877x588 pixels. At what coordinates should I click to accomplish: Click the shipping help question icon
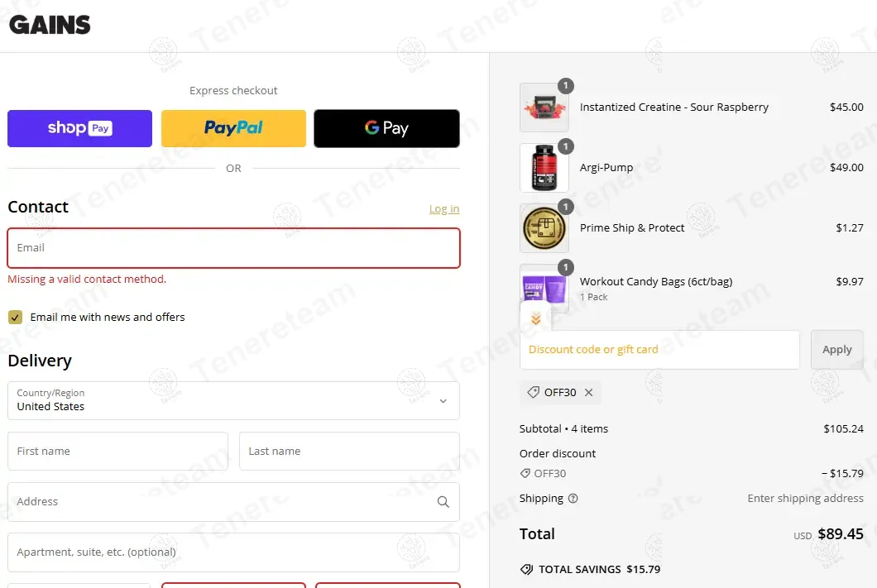tap(573, 498)
